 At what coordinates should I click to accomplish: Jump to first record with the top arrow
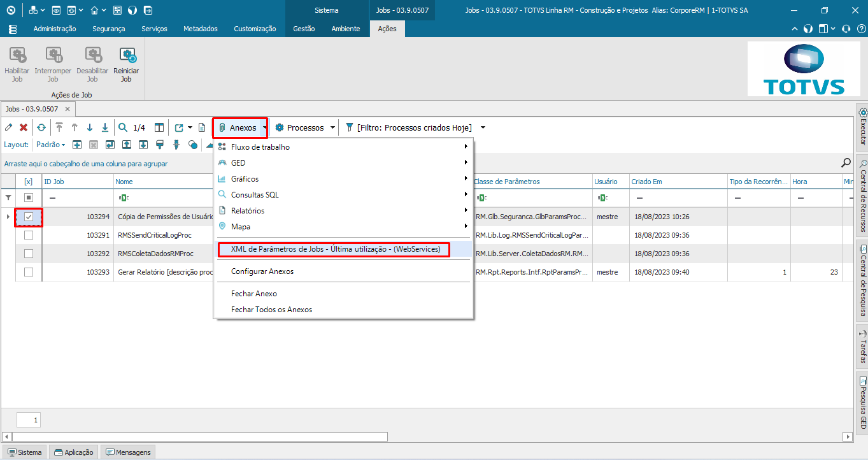pyautogui.click(x=59, y=127)
